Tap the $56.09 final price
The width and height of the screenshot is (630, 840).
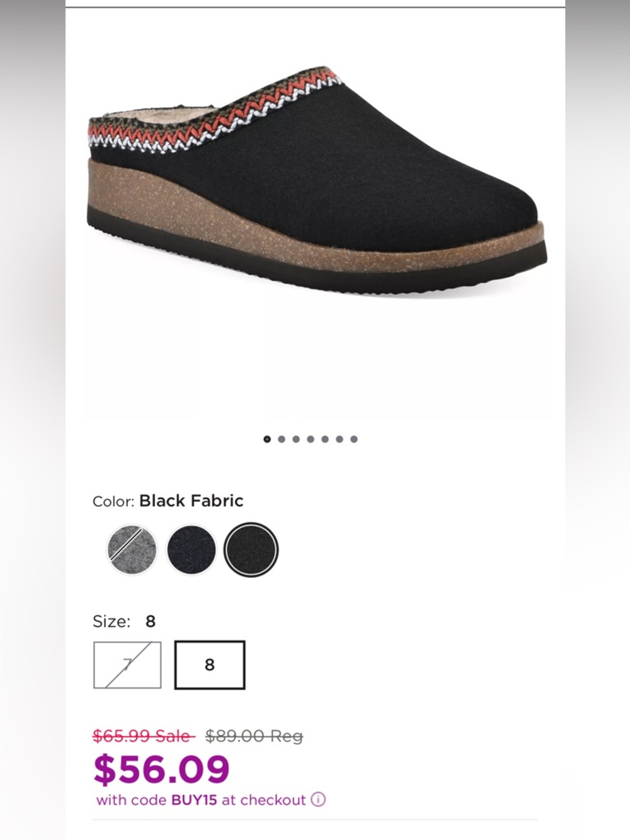pyautogui.click(x=162, y=769)
